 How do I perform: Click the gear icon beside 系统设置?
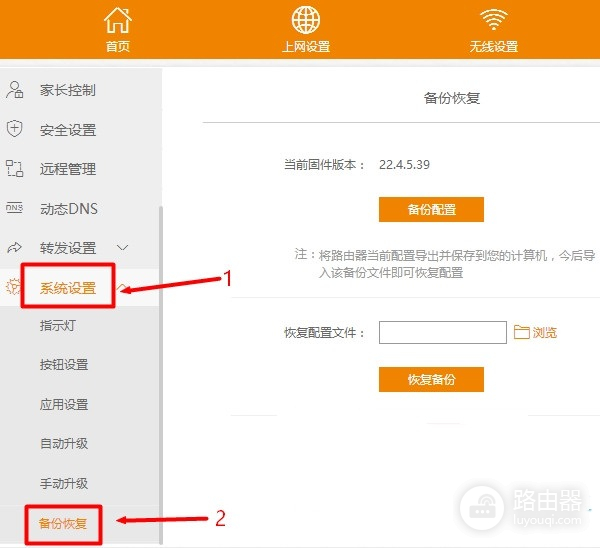point(13,287)
